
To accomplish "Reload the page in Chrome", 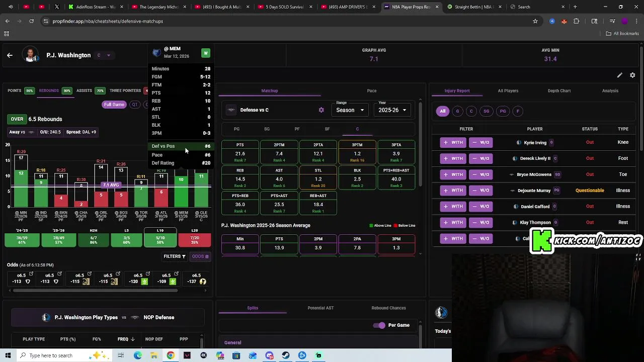I will pos(31,21).
